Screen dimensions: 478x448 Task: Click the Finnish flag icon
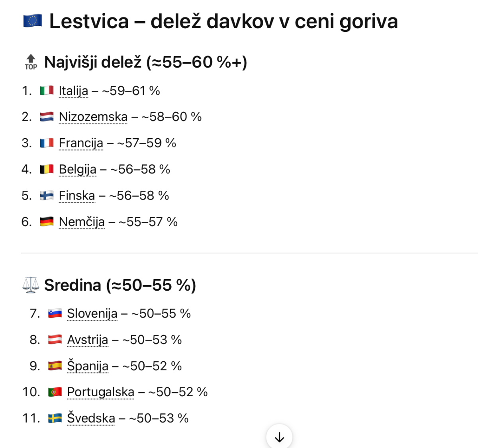[47, 196]
